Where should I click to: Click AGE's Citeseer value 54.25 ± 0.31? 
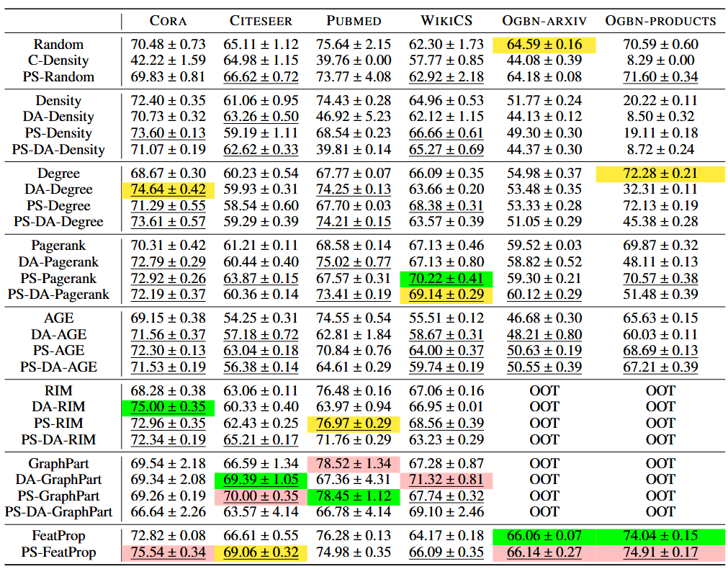click(x=261, y=318)
